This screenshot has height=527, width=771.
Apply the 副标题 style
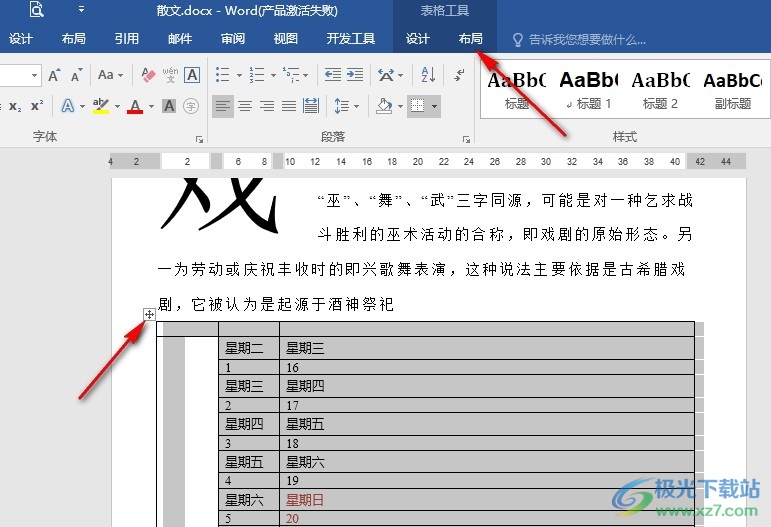pos(733,89)
